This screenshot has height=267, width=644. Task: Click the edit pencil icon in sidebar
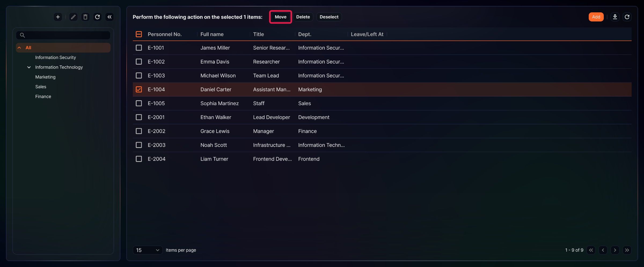coord(73,17)
